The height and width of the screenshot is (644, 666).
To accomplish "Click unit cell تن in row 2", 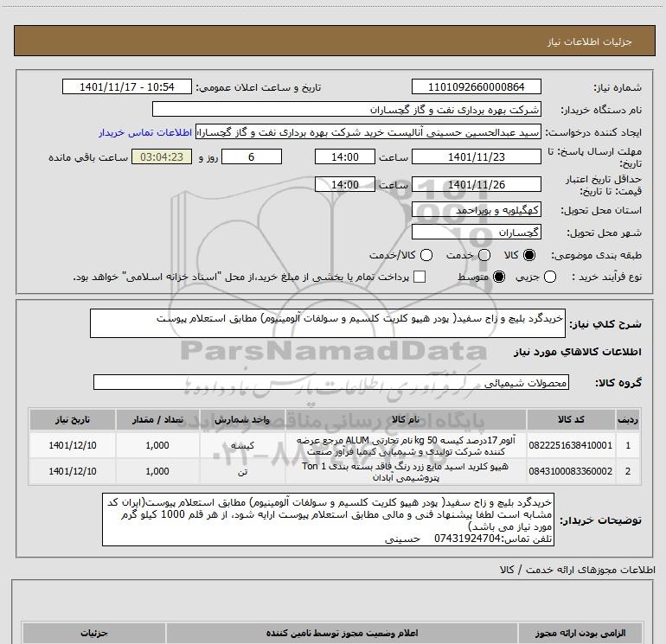I will coord(242,472).
